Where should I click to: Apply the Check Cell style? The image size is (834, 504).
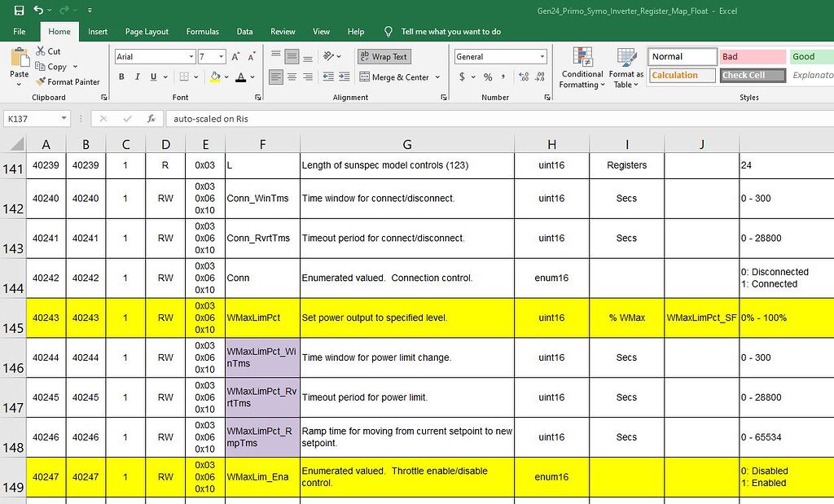click(753, 75)
